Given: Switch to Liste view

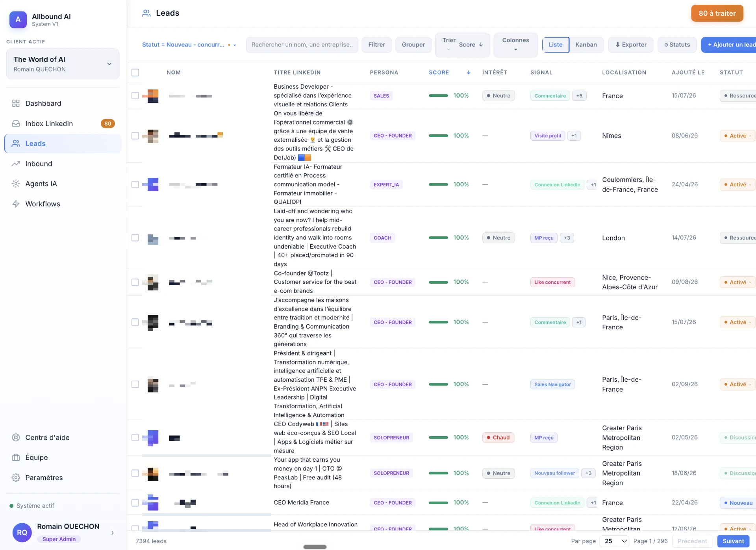Looking at the screenshot, I should point(556,45).
